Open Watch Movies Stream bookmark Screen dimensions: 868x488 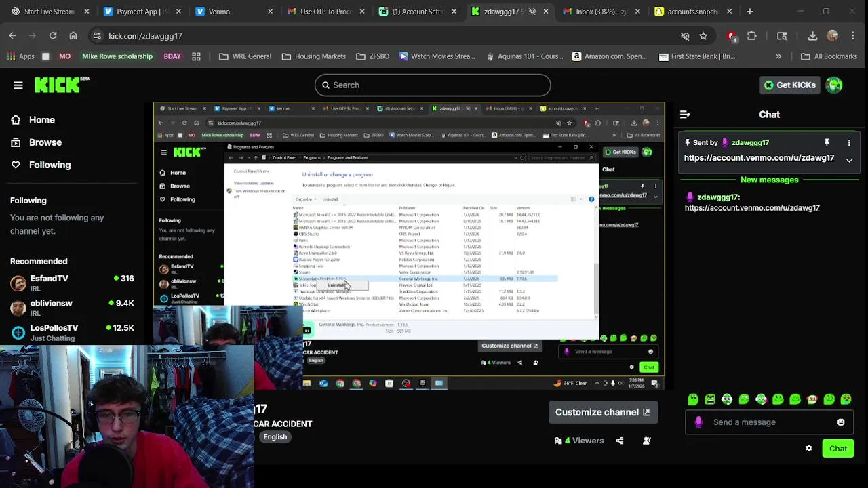coord(437,56)
